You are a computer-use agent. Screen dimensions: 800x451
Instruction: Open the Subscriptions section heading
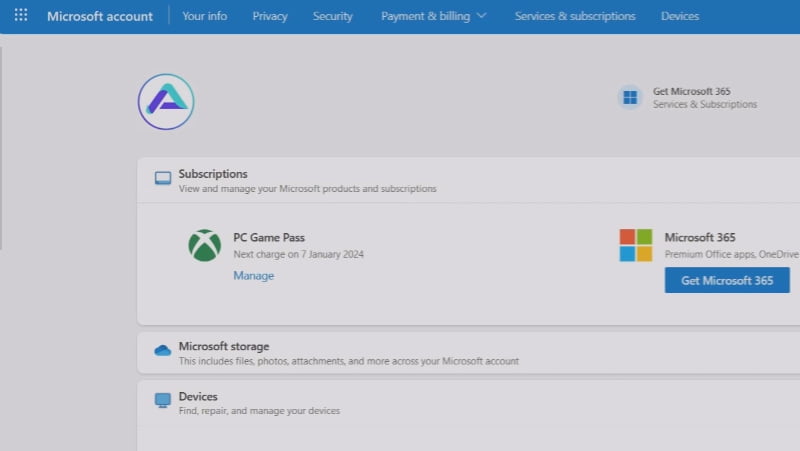coord(213,173)
